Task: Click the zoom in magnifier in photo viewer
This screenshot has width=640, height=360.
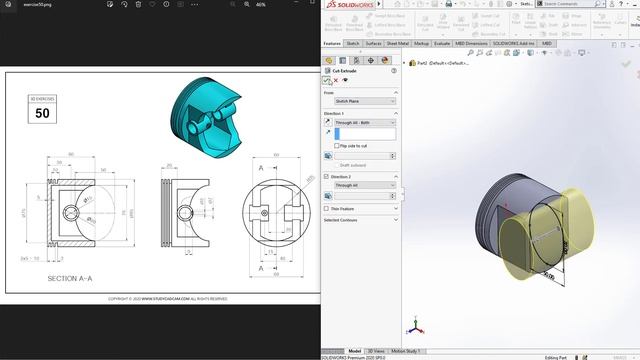Action: (x=247, y=4)
